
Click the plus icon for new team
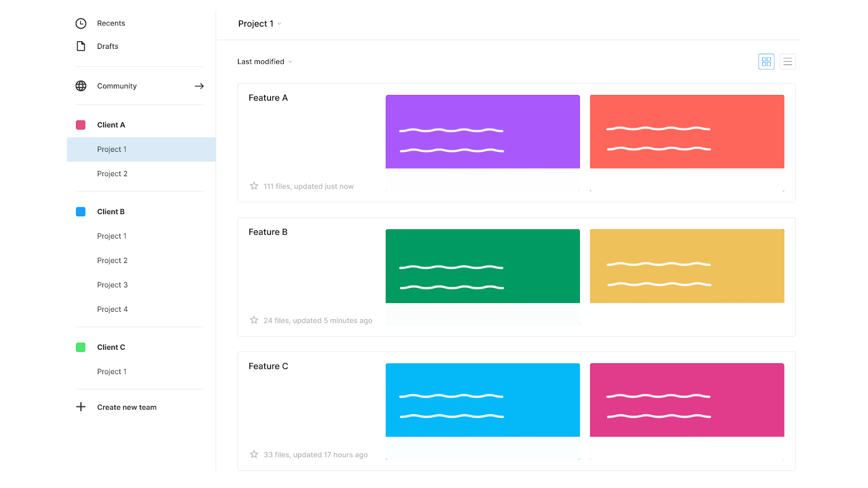tap(81, 407)
